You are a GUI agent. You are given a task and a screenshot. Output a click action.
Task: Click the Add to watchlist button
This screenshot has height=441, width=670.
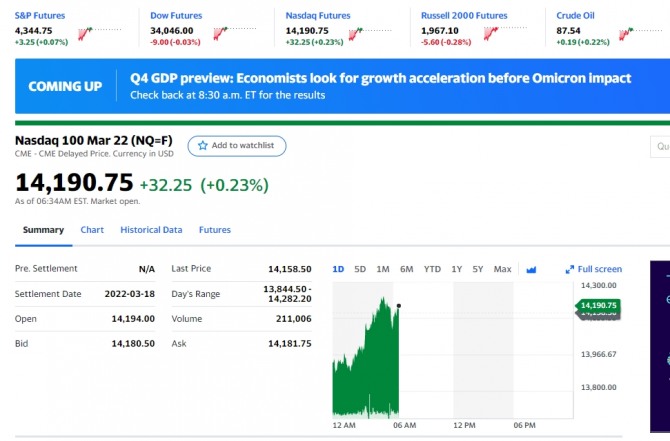click(x=237, y=146)
